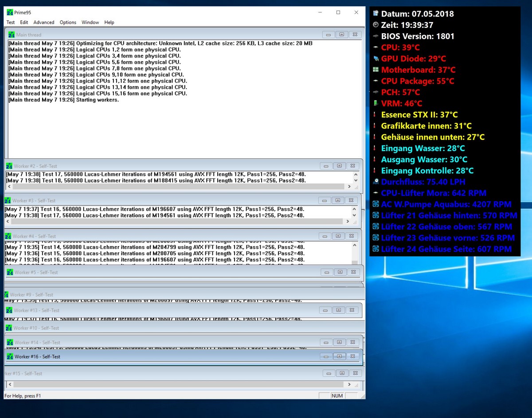Image resolution: width=532 pixels, height=418 pixels.
Task: Click the 'Logical CPUs 15,16' log line
Action: (98, 94)
